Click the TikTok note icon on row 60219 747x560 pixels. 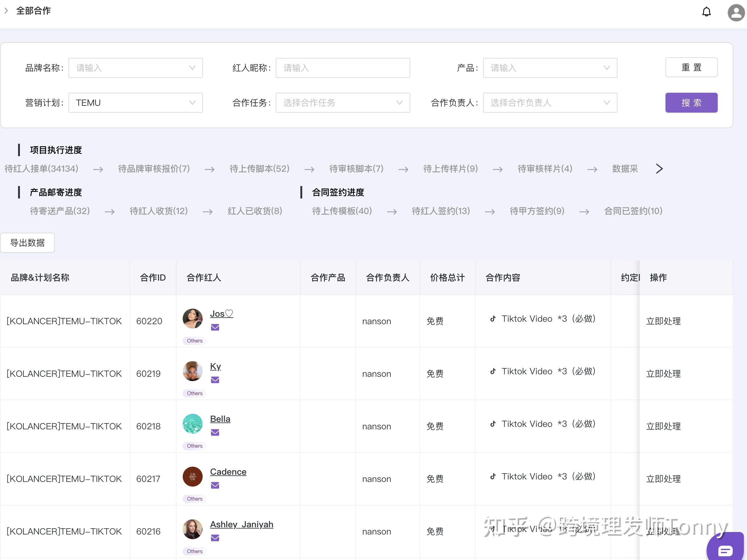493,371
